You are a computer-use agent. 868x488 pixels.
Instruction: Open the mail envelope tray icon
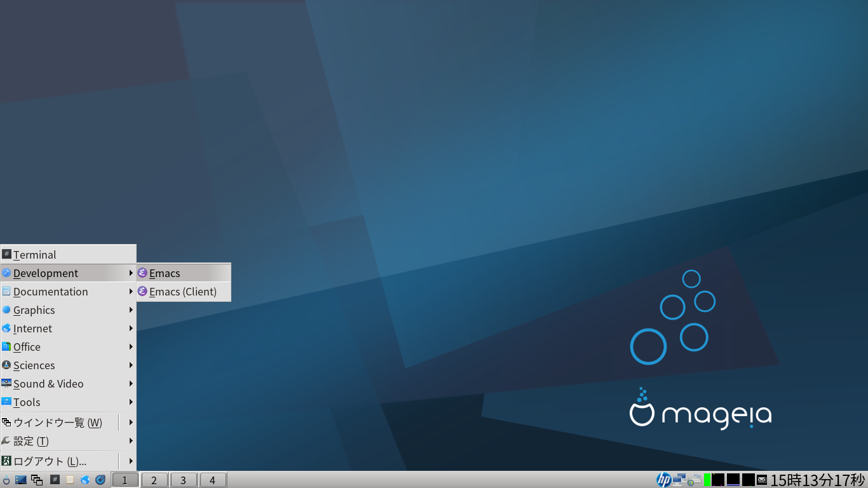click(762, 480)
